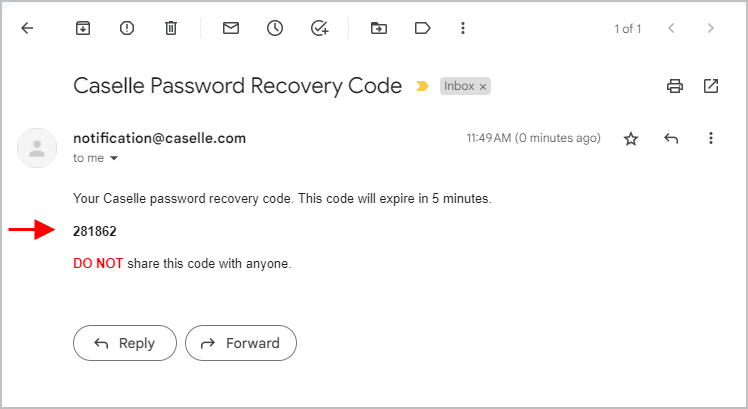Click the Reply button below message
The image size is (748, 409).
(125, 343)
